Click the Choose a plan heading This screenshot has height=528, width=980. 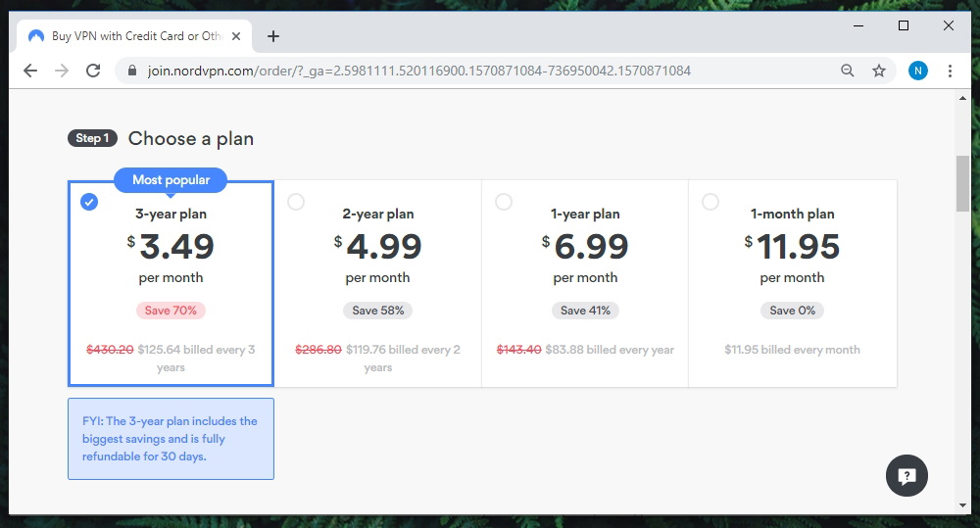[191, 139]
